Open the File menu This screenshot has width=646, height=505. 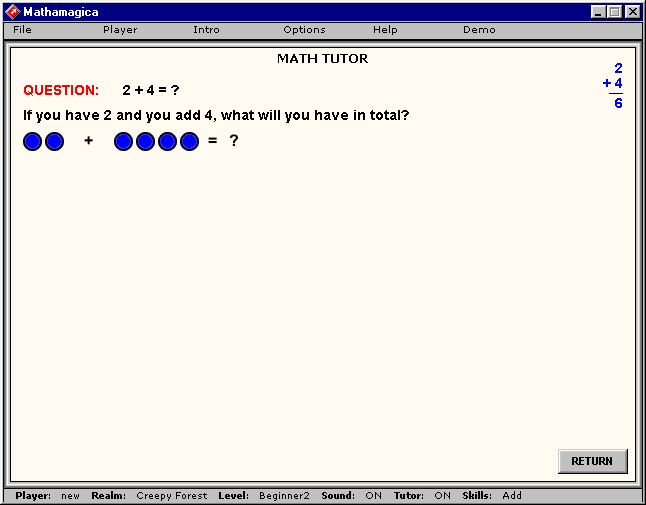tap(23, 30)
